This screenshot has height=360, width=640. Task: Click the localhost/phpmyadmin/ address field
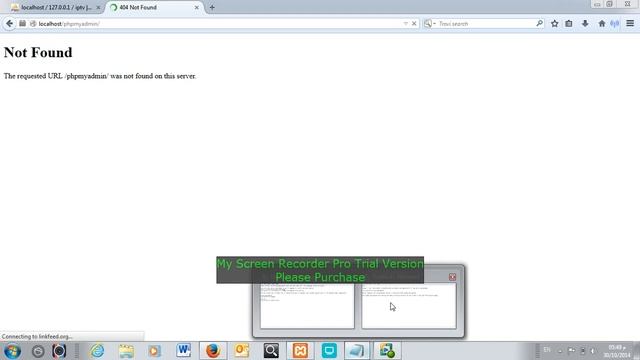pyautogui.click(x=218, y=24)
